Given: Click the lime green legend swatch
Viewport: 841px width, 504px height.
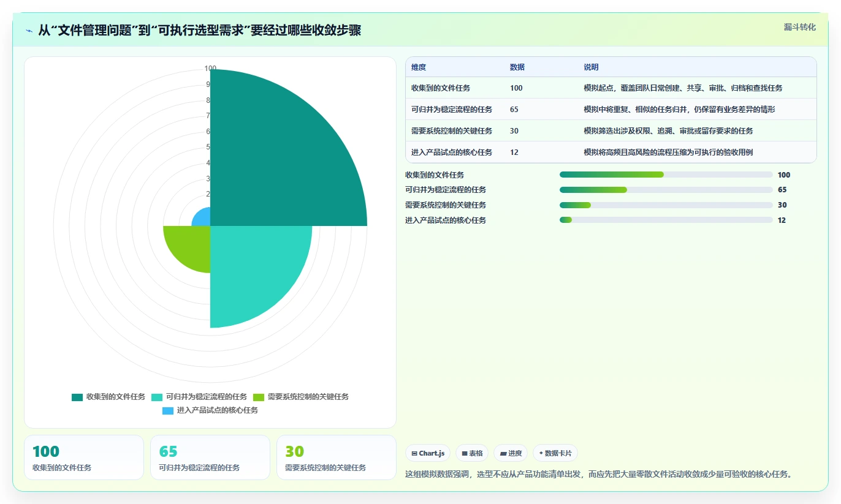Looking at the screenshot, I should point(259,397).
